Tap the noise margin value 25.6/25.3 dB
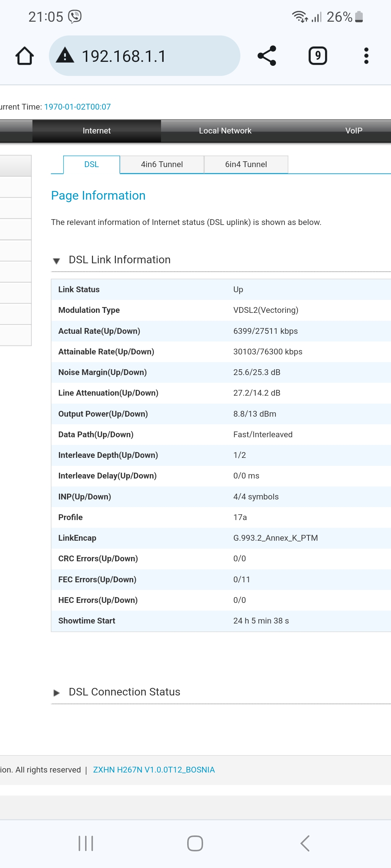 coord(257,372)
